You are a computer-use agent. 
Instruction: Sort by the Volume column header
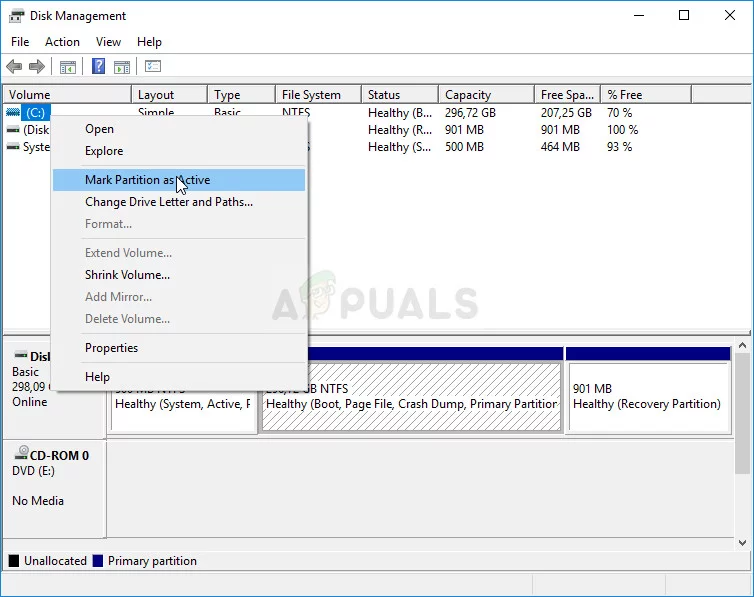[x=67, y=95]
